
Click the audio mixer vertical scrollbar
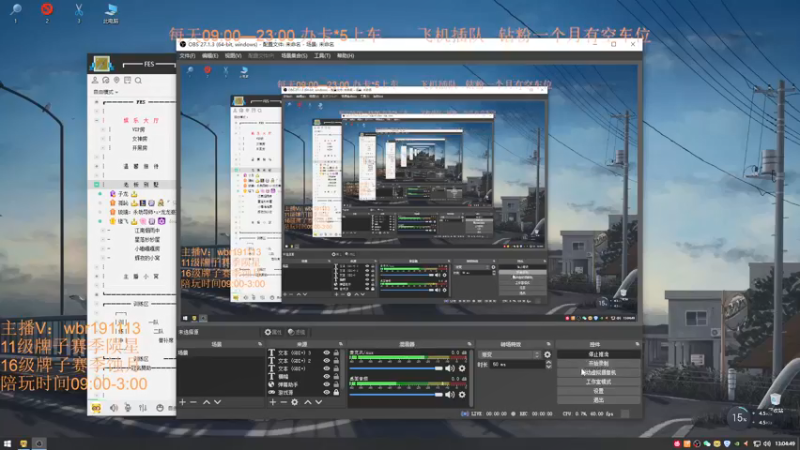[470, 377]
